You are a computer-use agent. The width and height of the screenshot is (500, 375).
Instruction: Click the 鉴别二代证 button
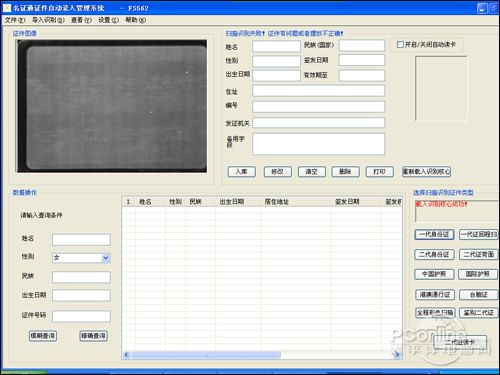[479, 313]
